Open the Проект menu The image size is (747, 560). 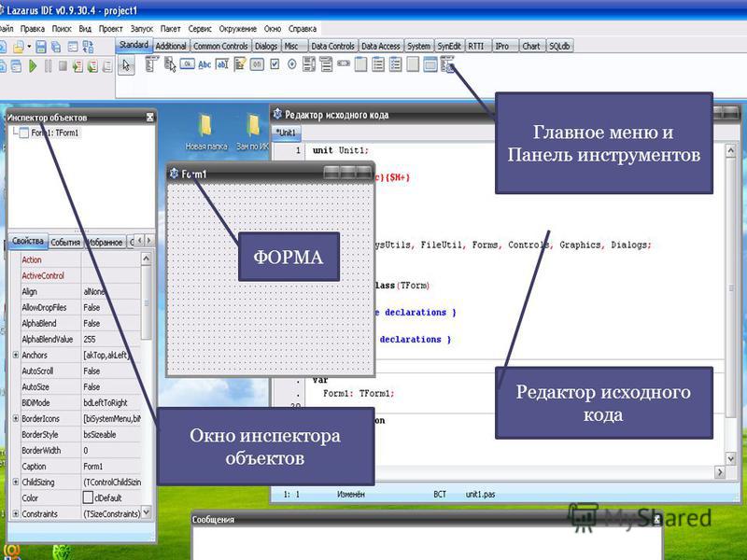(x=110, y=29)
